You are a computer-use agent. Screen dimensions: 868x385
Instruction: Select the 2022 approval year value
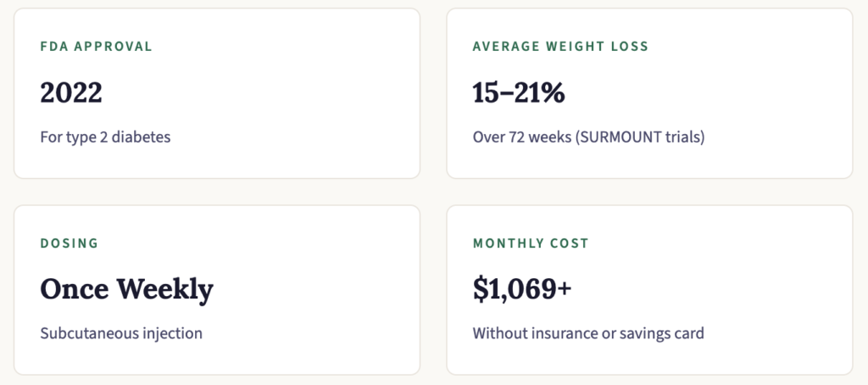71,92
